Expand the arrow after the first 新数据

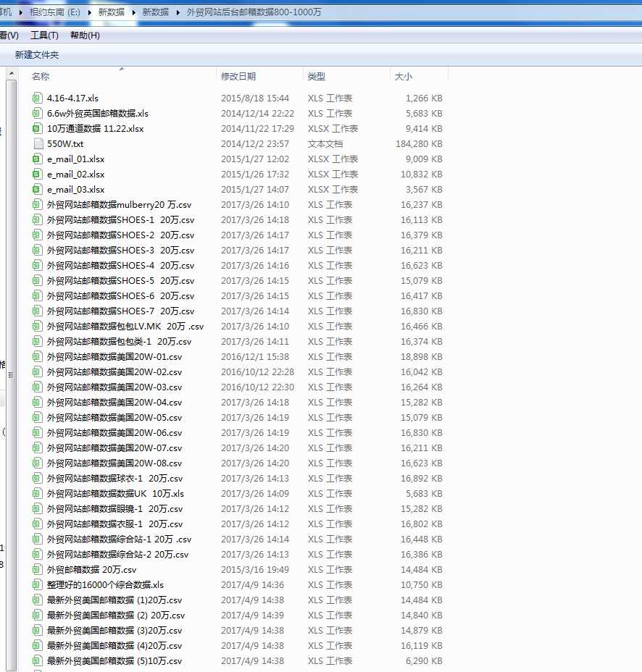point(133,12)
